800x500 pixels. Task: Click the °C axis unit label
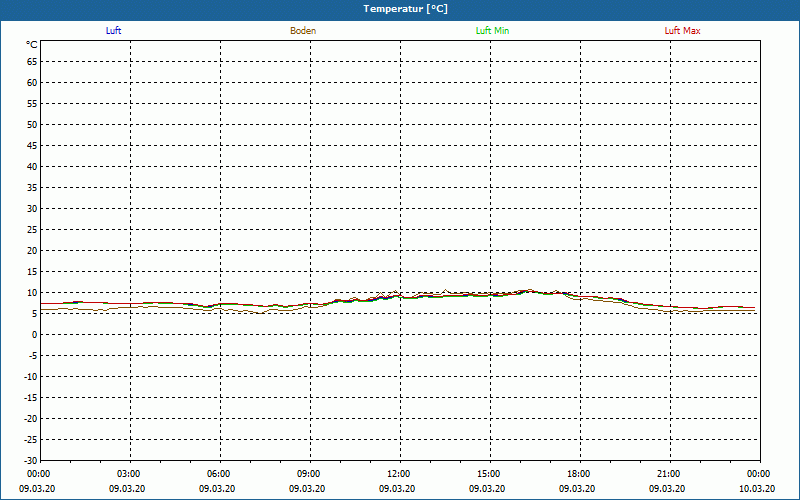pyautogui.click(x=32, y=45)
